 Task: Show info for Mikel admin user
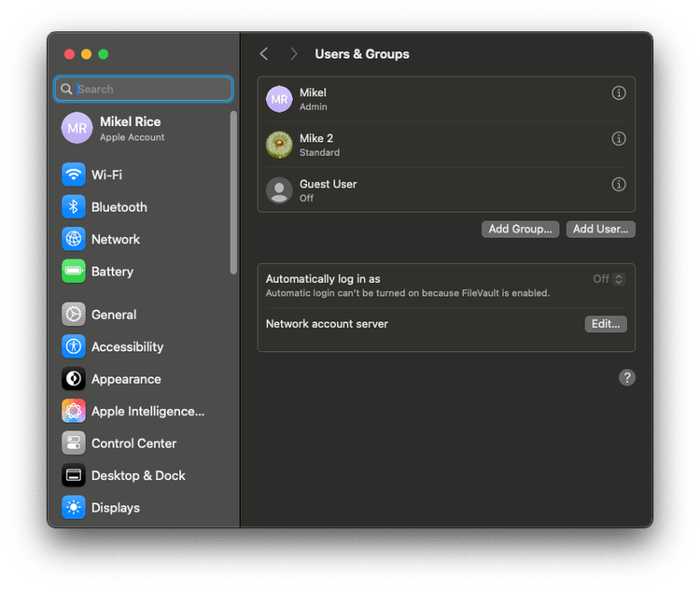618,93
